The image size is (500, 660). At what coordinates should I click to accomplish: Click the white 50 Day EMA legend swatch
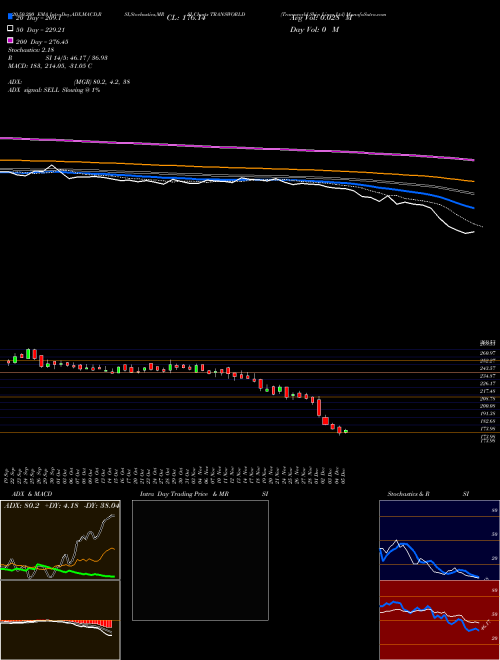[x=11, y=29]
